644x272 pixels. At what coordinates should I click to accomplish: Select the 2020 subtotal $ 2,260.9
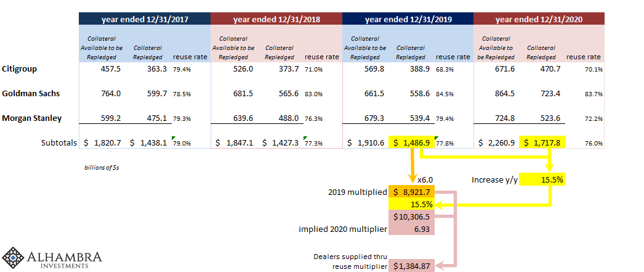497,143
